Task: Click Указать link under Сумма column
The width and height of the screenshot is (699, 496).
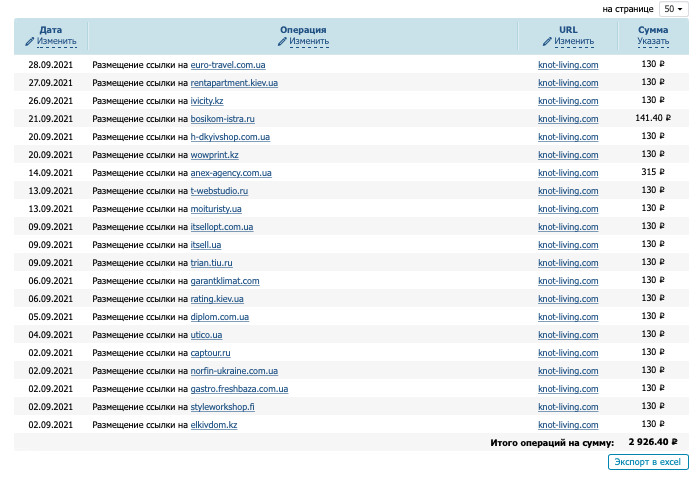Action: [653, 41]
